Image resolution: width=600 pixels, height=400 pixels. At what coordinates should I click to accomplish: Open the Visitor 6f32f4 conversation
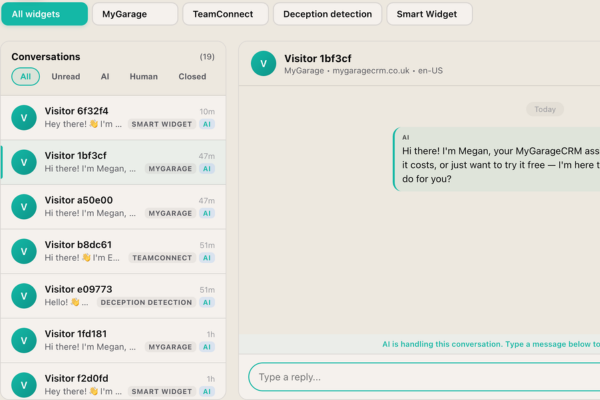coord(113,118)
